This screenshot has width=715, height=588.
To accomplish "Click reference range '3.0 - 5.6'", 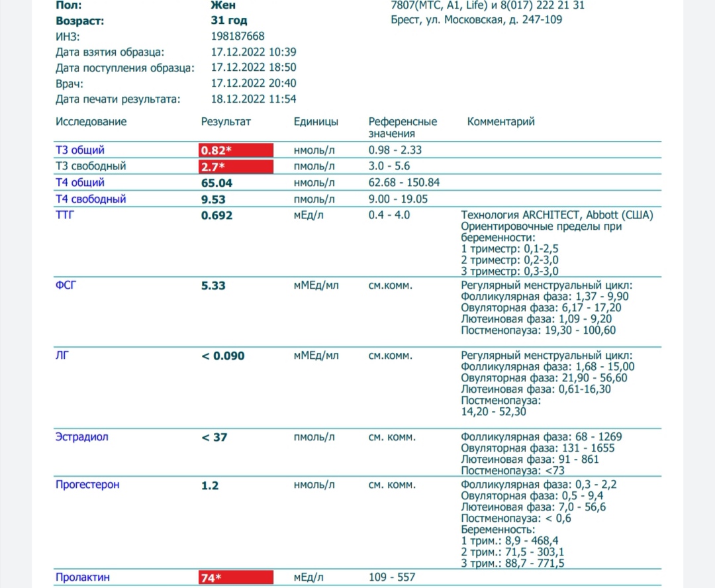I will (x=389, y=166).
